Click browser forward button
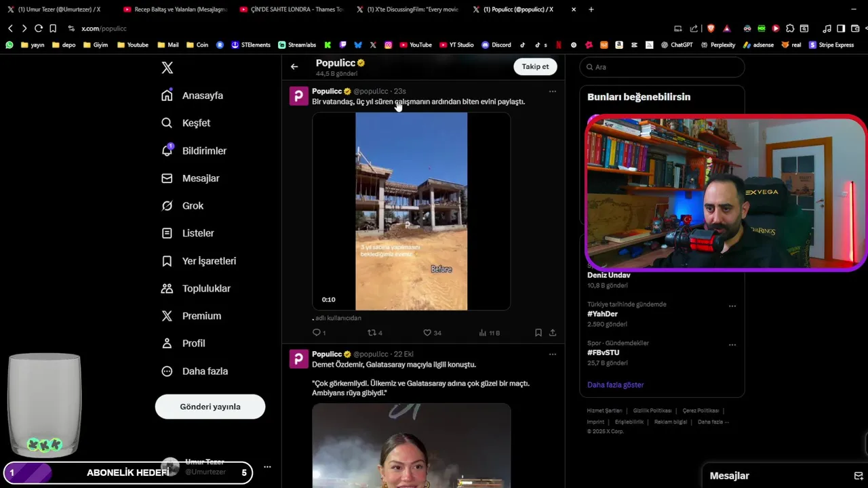 coord(24,28)
